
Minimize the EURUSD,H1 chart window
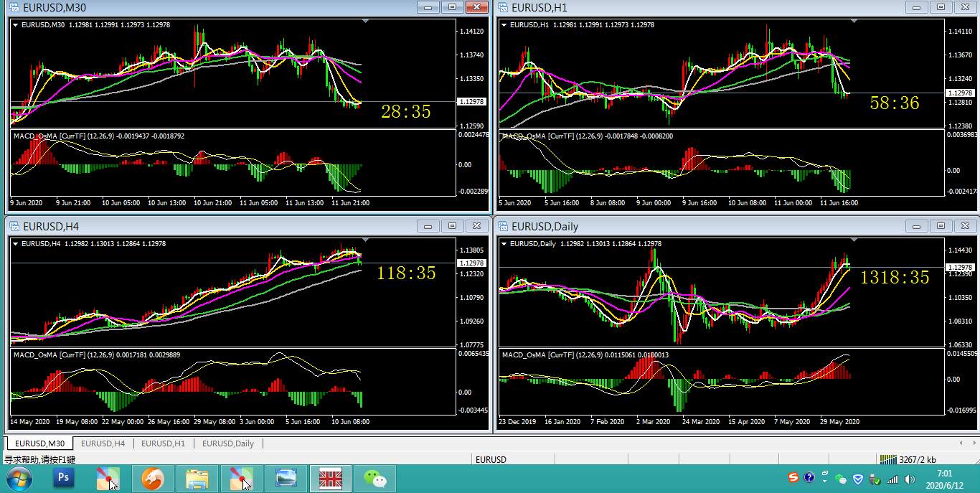click(x=917, y=7)
